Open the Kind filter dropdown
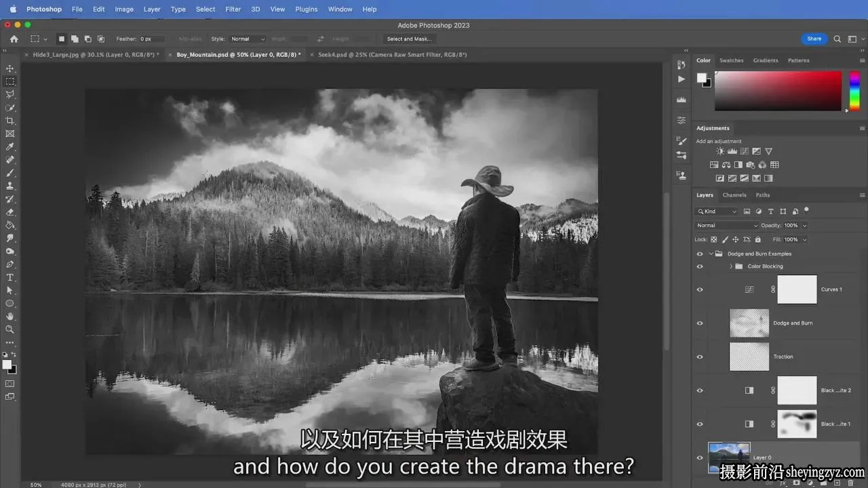868x488 pixels. click(717, 211)
